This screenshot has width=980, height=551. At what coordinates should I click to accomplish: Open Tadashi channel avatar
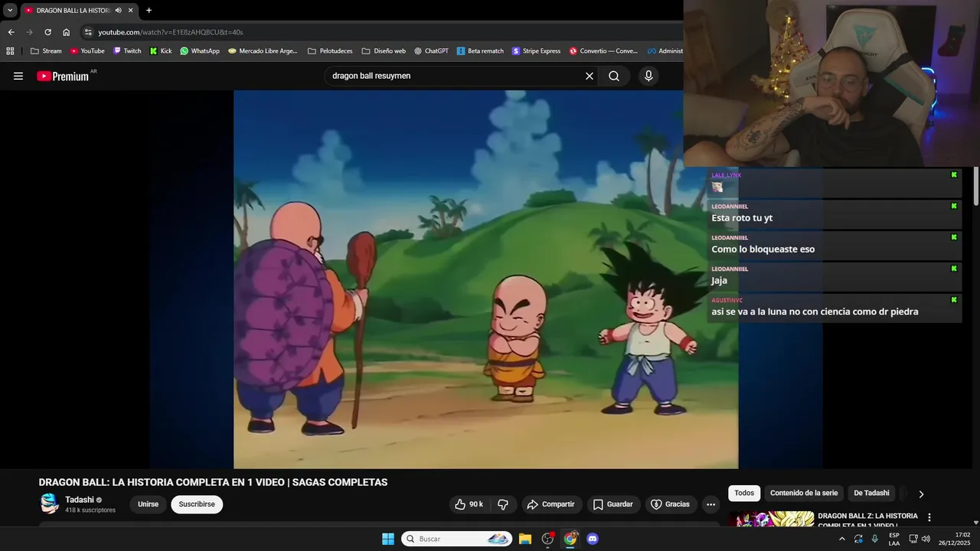point(49,504)
